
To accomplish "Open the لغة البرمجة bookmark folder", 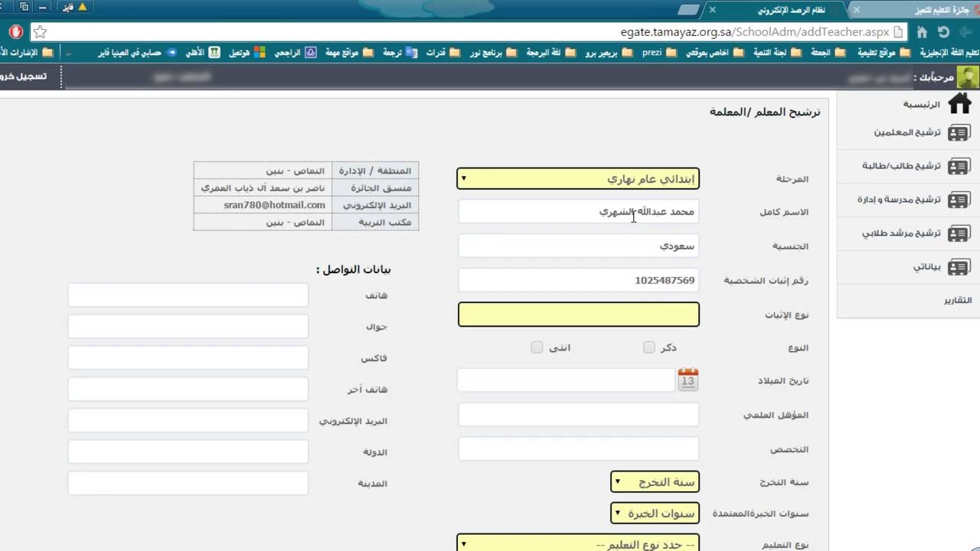I will tap(552, 53).
